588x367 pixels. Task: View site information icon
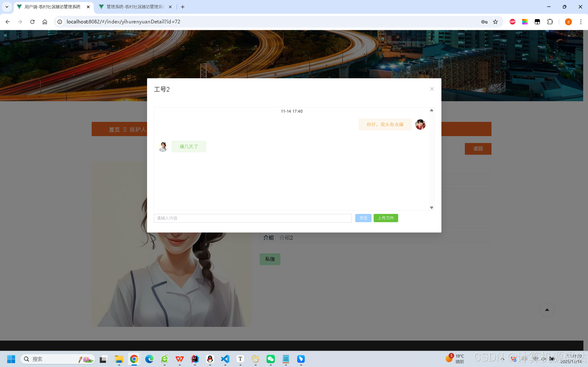coord(60,22)
